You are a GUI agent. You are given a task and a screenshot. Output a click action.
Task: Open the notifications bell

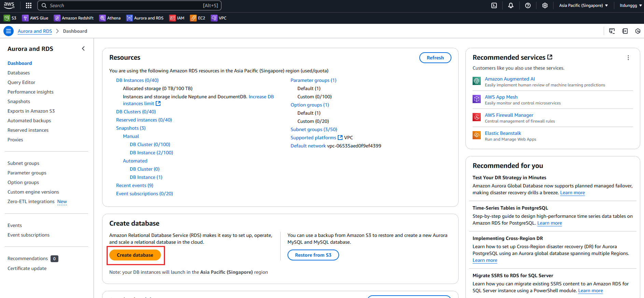pos(511,5)
